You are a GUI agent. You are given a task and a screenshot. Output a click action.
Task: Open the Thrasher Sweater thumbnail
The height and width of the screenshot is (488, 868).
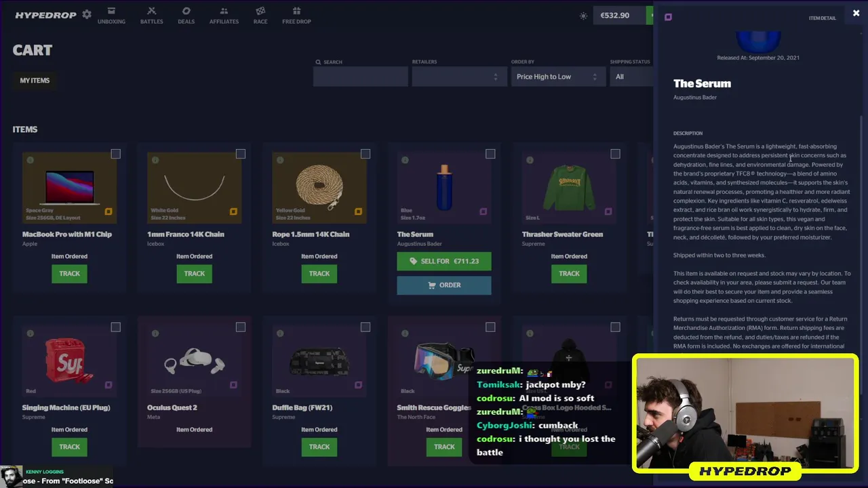569,187
